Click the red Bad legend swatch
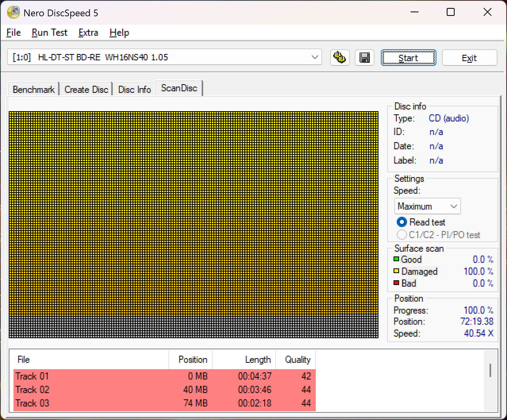This screenshot has width=507, height=420. (396, 283)
